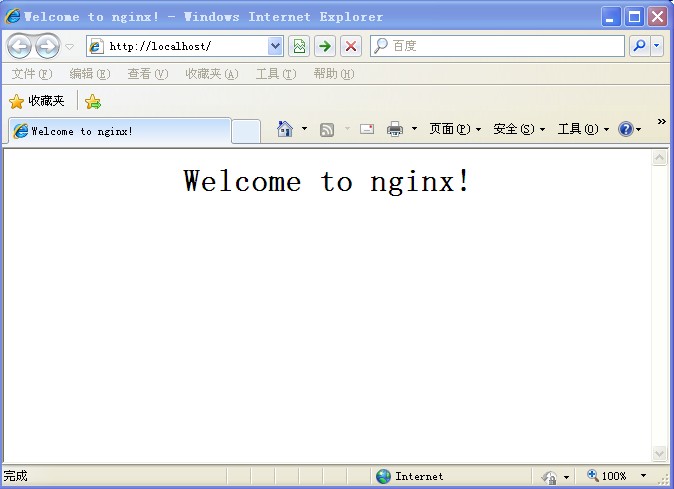Click the Print icon
Image resolution: width=674 pixels, height=489 pixels.
coord(395,129)
